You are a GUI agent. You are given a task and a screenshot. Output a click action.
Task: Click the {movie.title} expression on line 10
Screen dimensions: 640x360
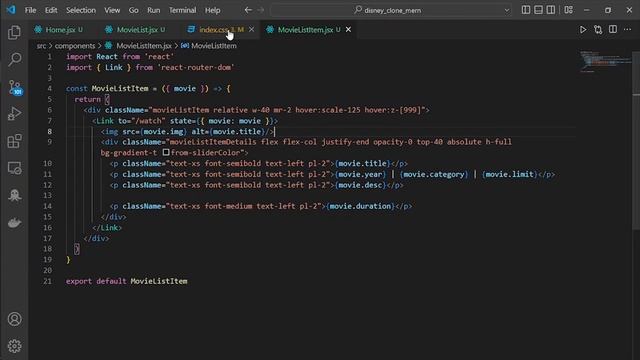pos(362,163)
